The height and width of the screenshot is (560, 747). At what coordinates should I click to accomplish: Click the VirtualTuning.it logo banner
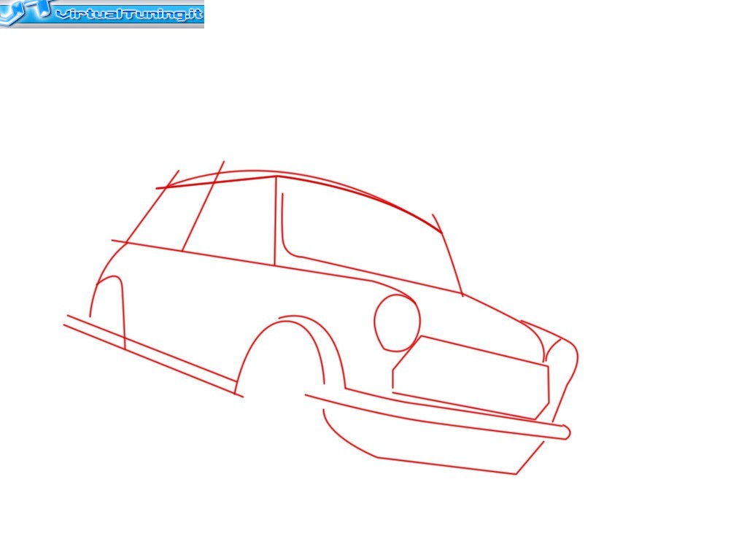(102, 14)
